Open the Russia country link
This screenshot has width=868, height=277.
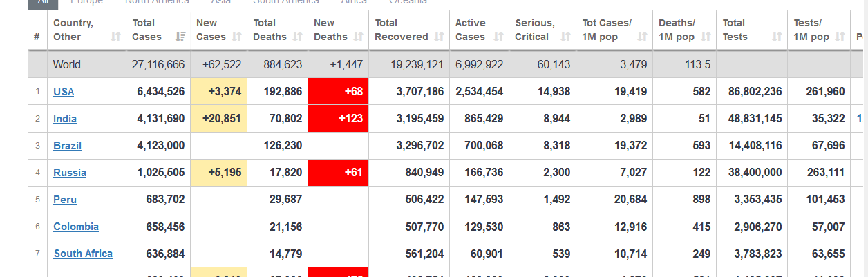70,173
